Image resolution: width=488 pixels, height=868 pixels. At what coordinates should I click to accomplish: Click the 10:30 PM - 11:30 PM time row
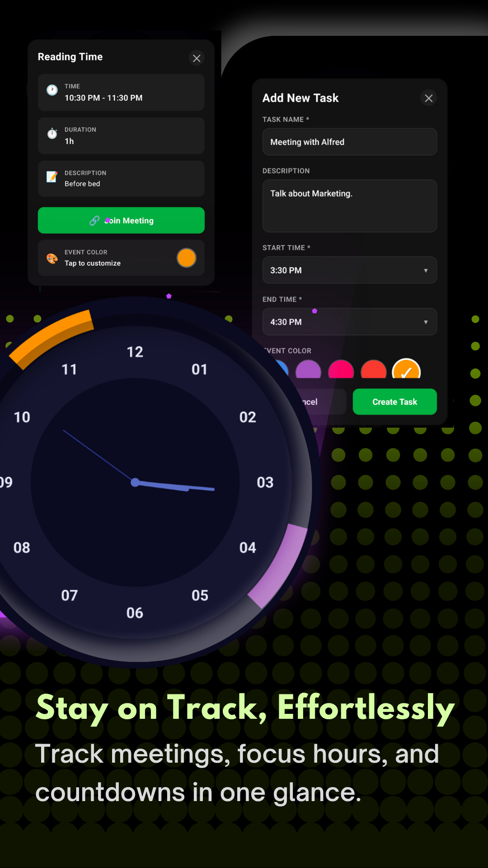coord(121,93)
